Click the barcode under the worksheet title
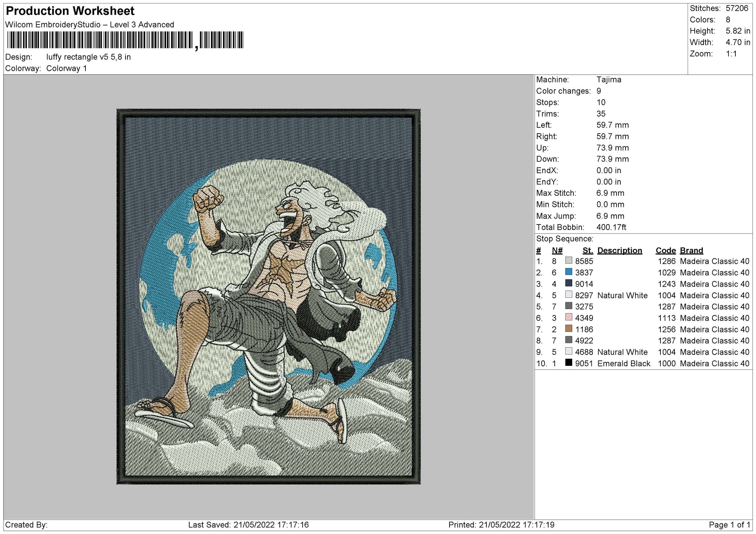The width and height of the screenshot is (756, 534). pyautogui.click(x=125, y=40)
